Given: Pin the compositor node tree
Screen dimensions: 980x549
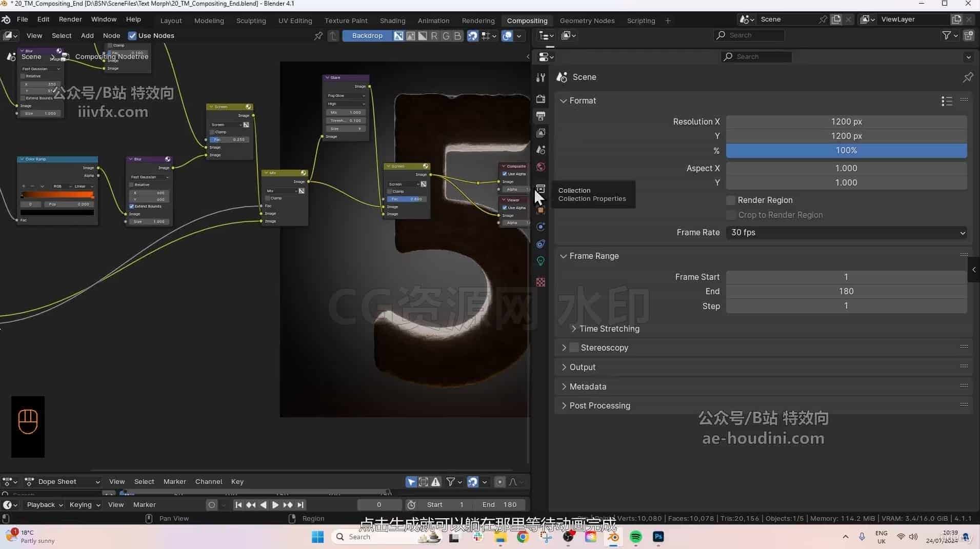Looking at the screenshot, I should click(318, 36).
